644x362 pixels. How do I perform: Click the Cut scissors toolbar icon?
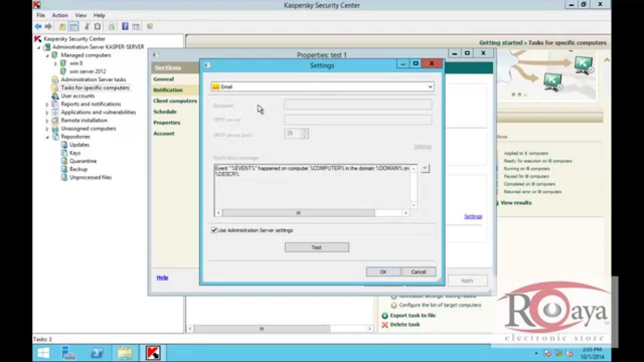87,26
